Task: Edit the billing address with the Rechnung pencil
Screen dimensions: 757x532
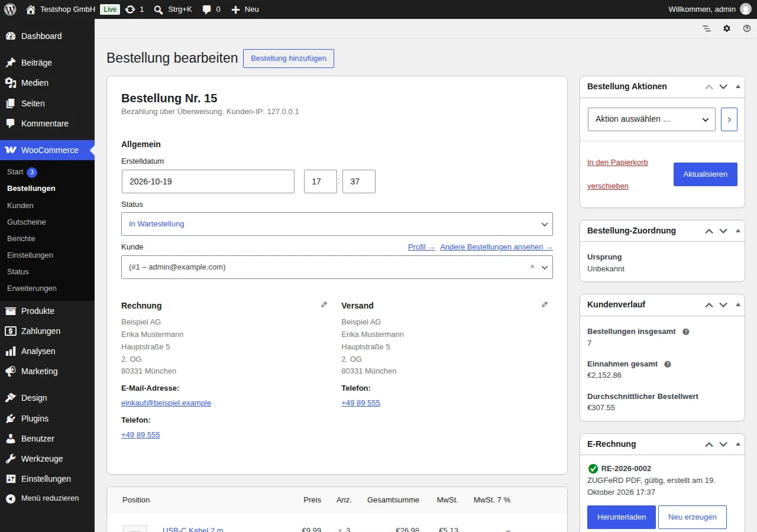Action: click(324, 304)
